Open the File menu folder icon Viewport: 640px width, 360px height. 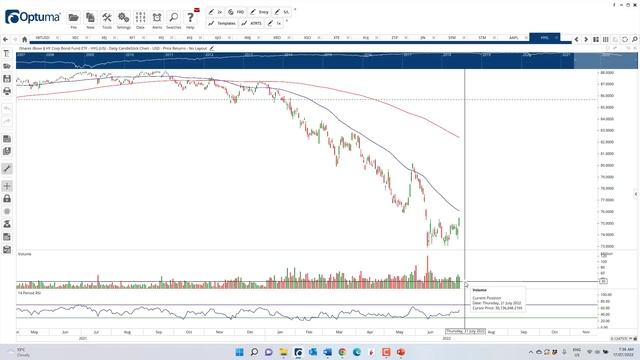(x=73, y=18)
